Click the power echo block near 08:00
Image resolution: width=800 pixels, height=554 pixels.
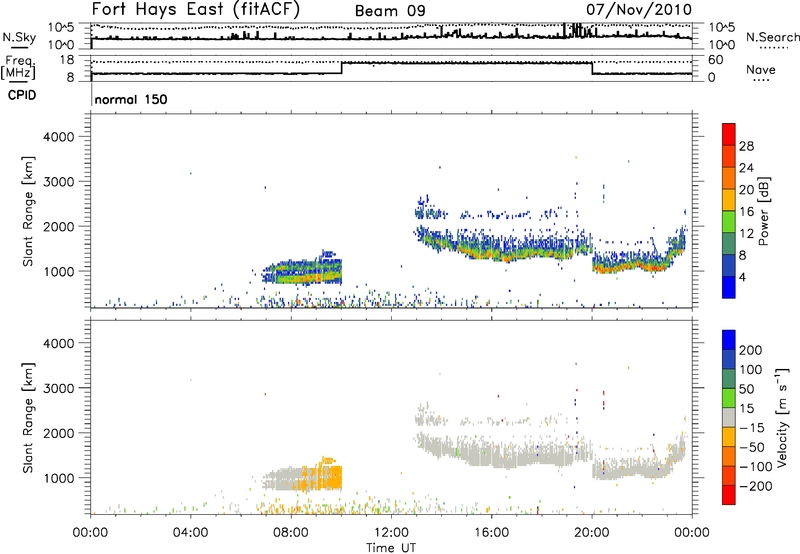point(302,270)
